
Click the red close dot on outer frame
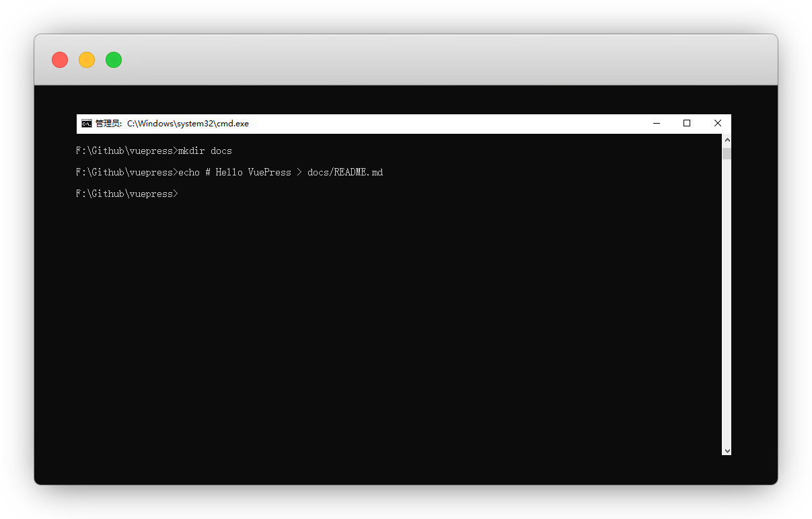coord(60,60)
